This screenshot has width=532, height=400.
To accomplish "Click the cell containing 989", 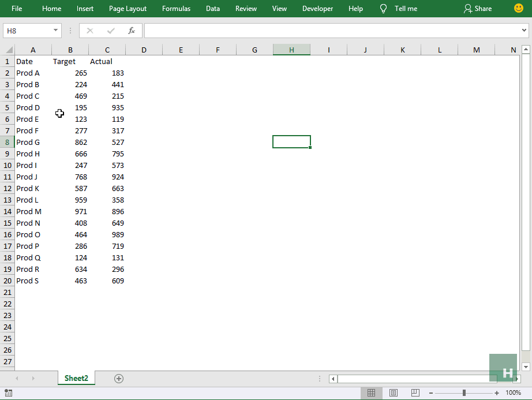I will pos(107,234).
